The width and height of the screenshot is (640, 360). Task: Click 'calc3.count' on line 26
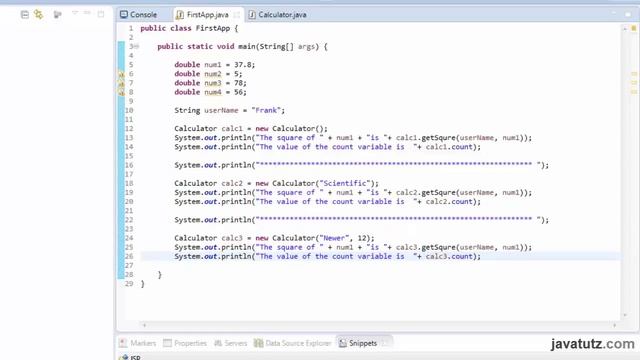(x=449, y=256)
